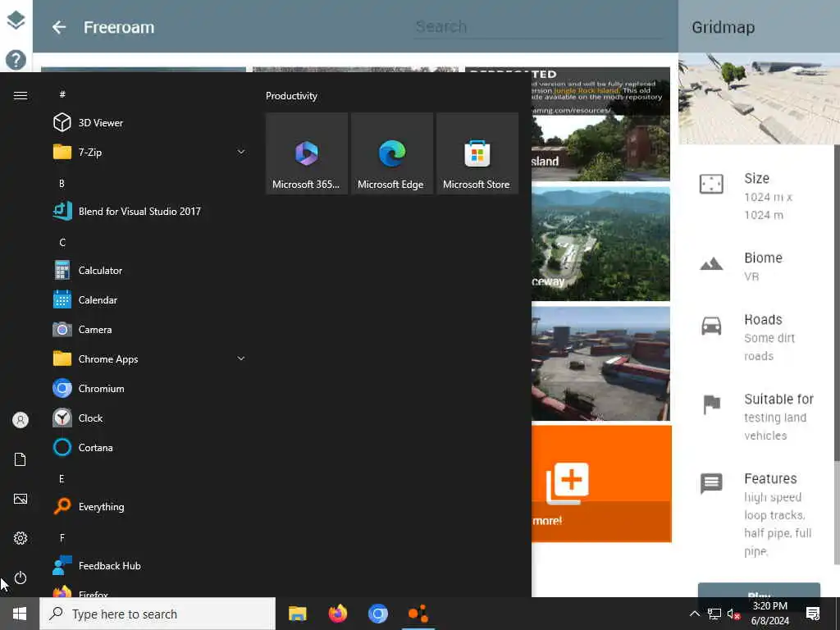
Task: Select the Island map thumbnail
Action: pyautogui.click(x=600, y=125)
